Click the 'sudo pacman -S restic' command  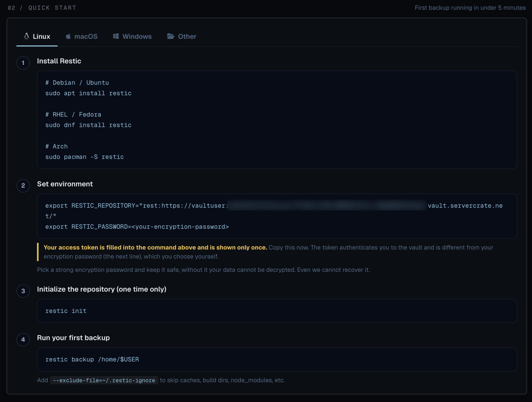tap(84, 157)
